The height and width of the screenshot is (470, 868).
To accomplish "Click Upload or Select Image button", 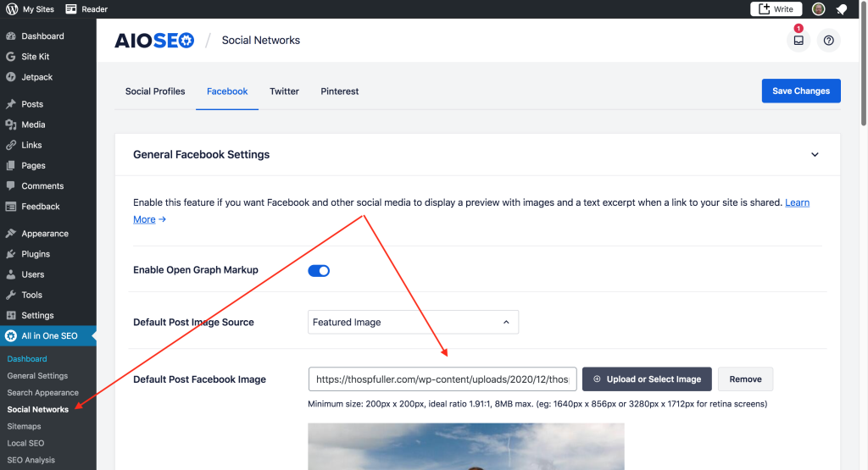I will 647,379.
